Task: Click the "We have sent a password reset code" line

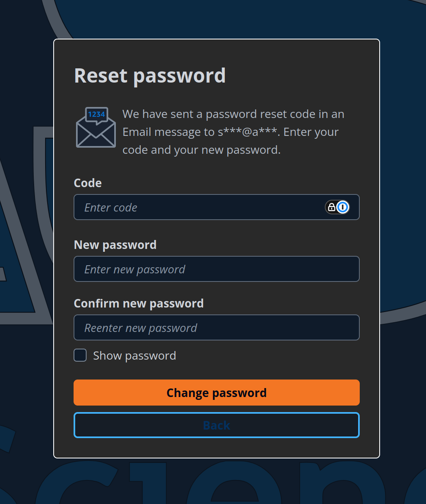Action: tap(233, 114)
